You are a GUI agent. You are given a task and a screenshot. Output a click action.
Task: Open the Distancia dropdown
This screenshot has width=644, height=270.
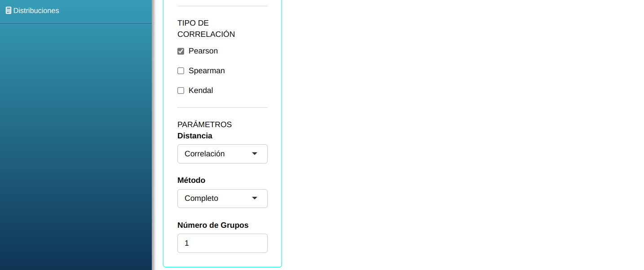222,154
